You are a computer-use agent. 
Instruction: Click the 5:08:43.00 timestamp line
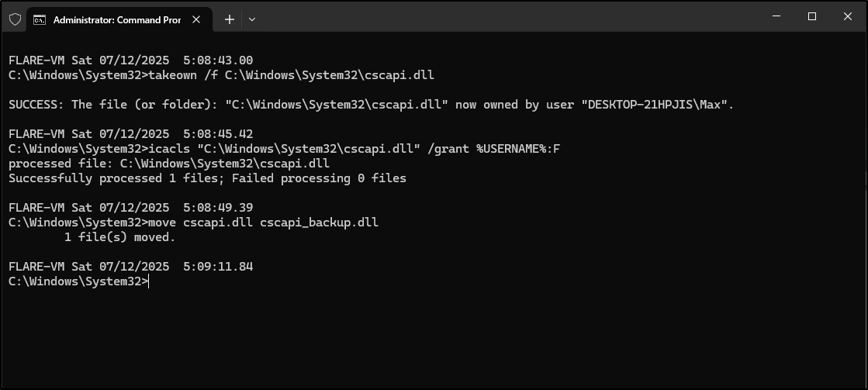click(130, 60)
